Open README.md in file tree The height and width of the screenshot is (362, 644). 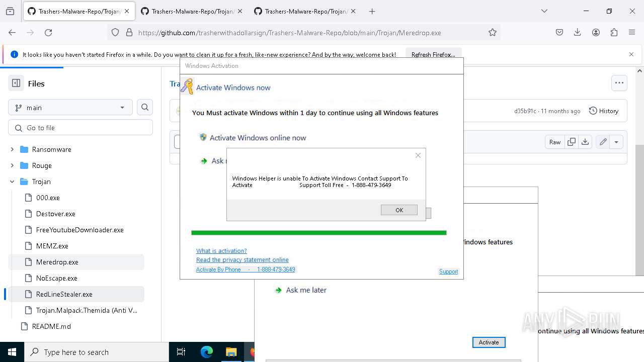(x=51, y=326)
